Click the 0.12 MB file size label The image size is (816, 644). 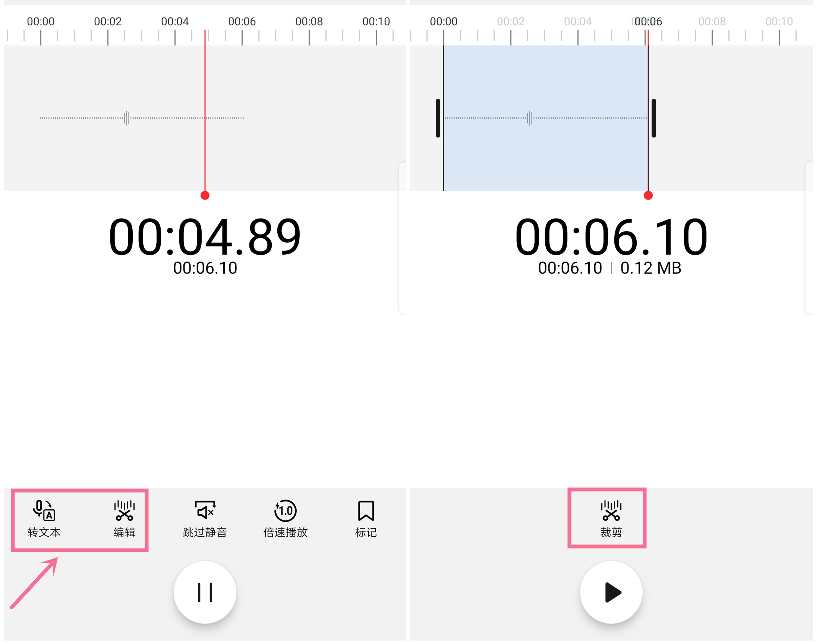[x=651, y=268]
